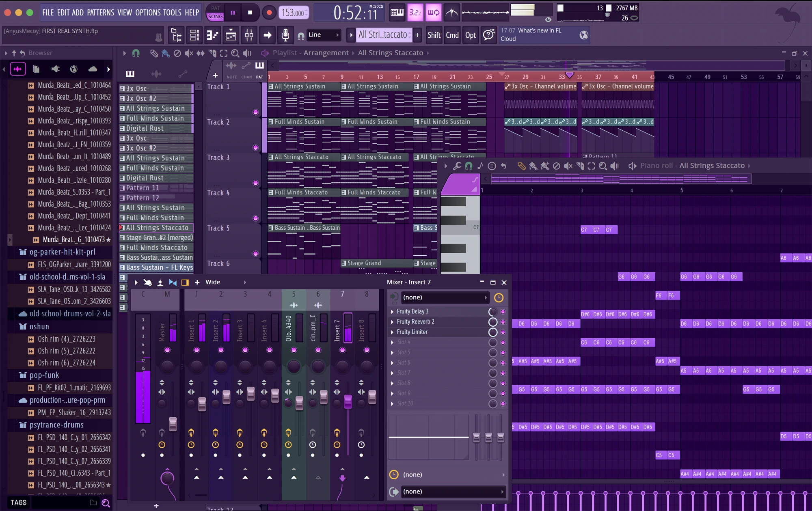Click the microphone recording icon in toolbar
Image resolution: width=812 pixels, height=511 pixels.
coord(285,35)
